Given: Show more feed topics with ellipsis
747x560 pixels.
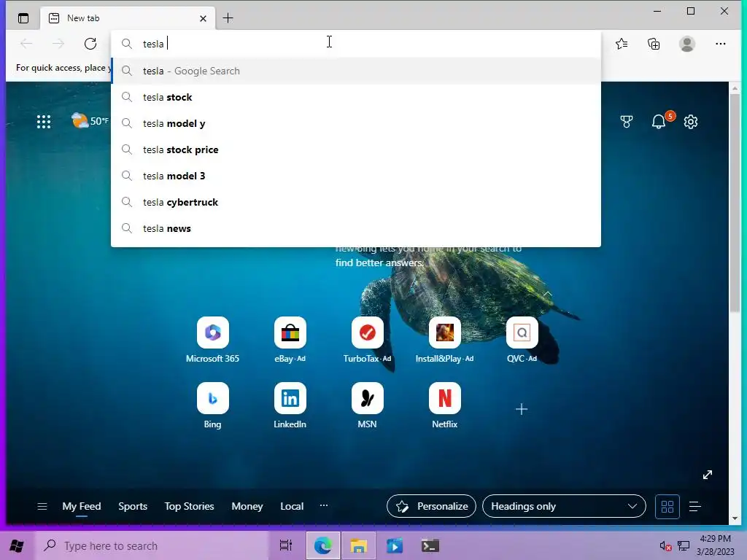Looking at the screenshot, I should tap(323, 505).
